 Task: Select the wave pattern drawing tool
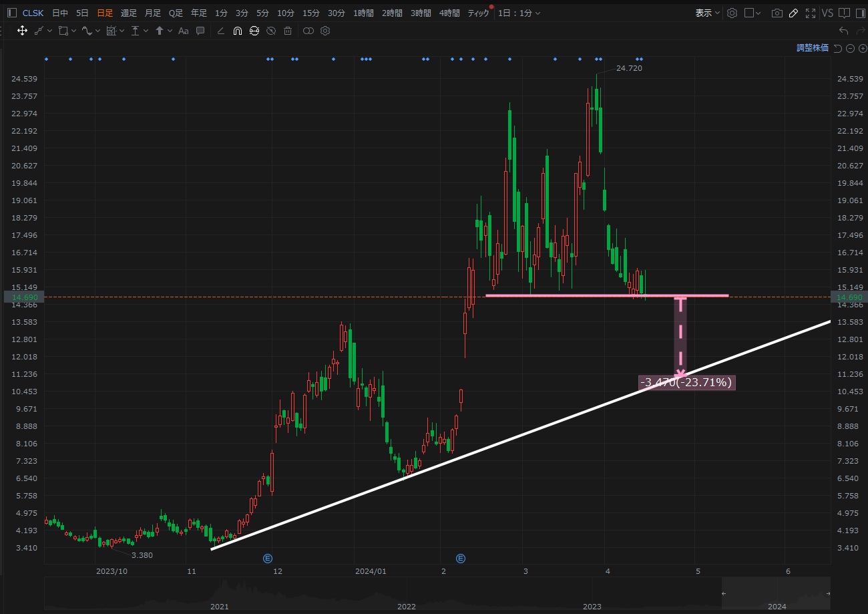pyautogui.click(x=87, y=31)
